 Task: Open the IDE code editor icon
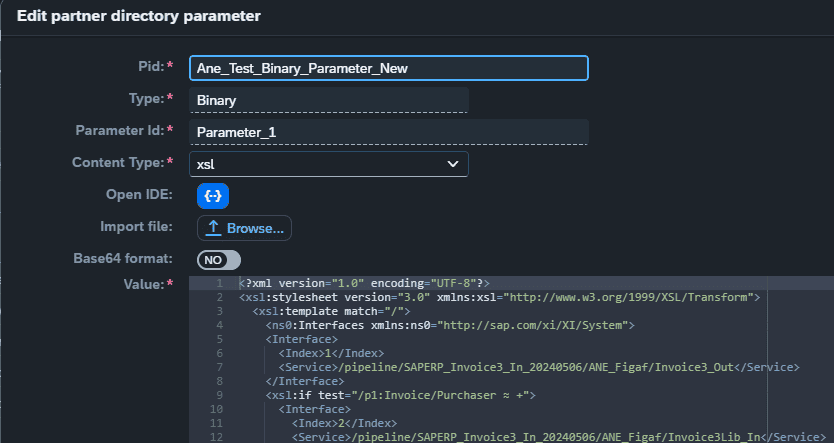213,196
